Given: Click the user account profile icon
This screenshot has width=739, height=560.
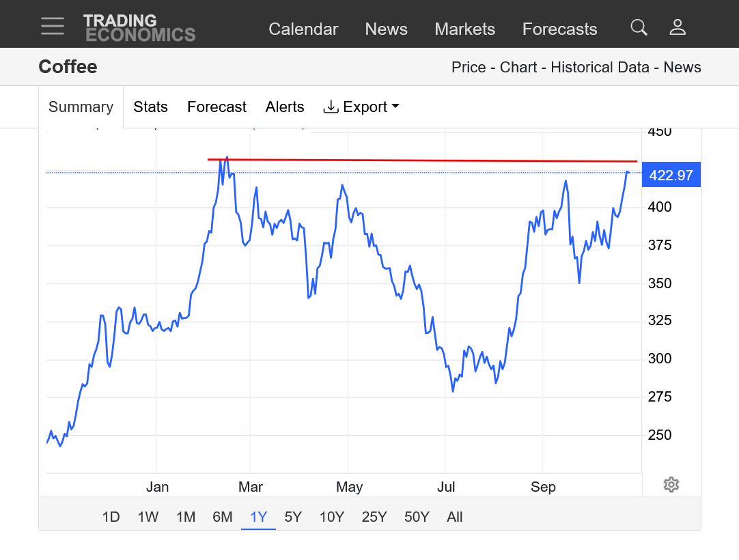Looking at the screenshot, I should (677, 27).
